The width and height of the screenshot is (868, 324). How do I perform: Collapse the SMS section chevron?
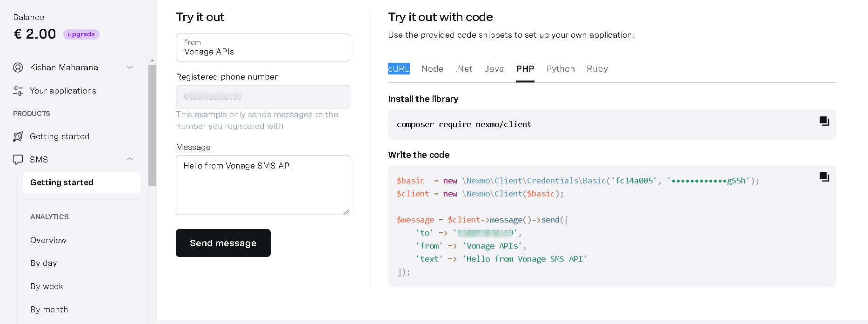(x=130, y=159)
